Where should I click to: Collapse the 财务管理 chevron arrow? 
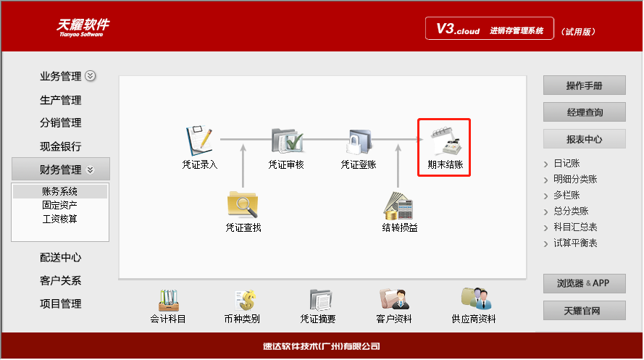point(91,169)
